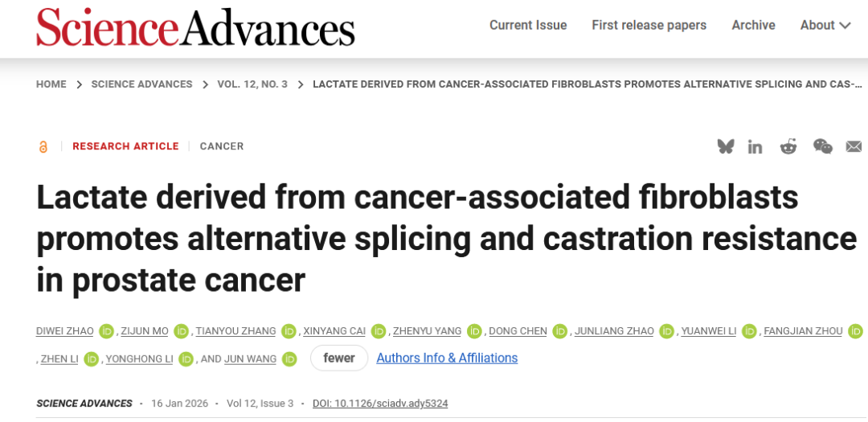Click the open access lock icon

click(x=43, y=146)
